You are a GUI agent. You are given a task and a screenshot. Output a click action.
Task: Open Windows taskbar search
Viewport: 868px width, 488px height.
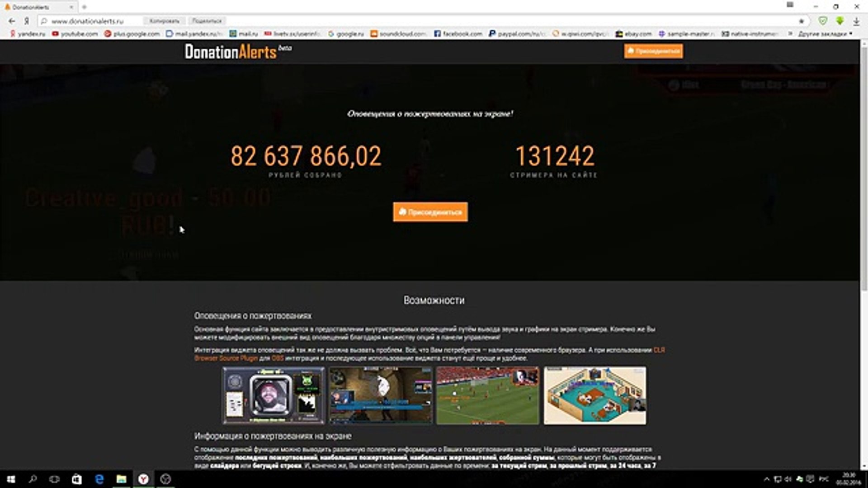(x=33, y=479)
